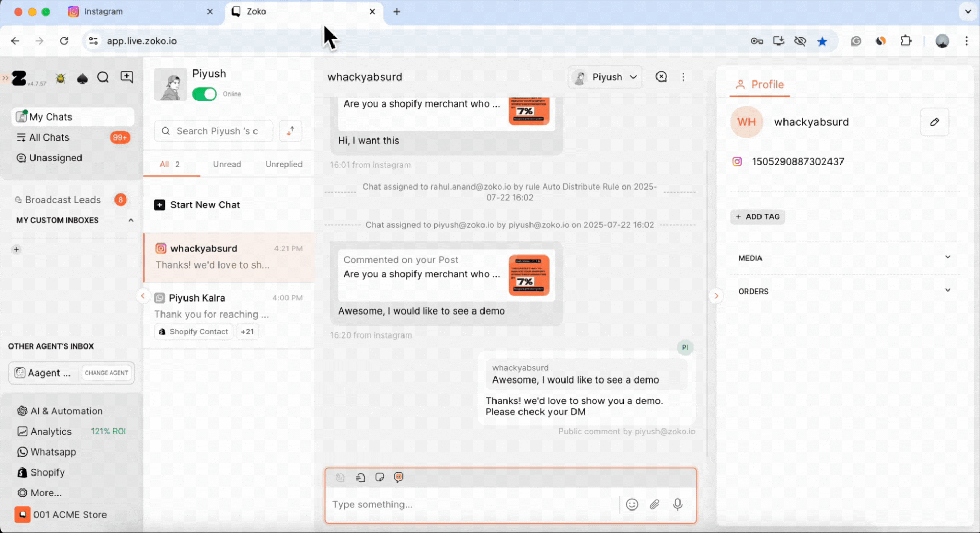Open the Profile tab

tap(759, 85)
